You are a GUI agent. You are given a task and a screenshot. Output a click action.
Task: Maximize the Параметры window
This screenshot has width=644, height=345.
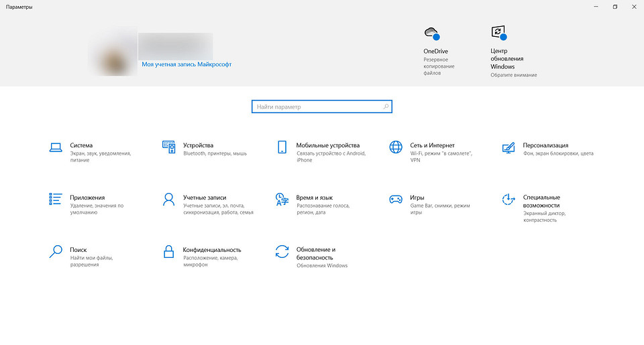[615, 7]
